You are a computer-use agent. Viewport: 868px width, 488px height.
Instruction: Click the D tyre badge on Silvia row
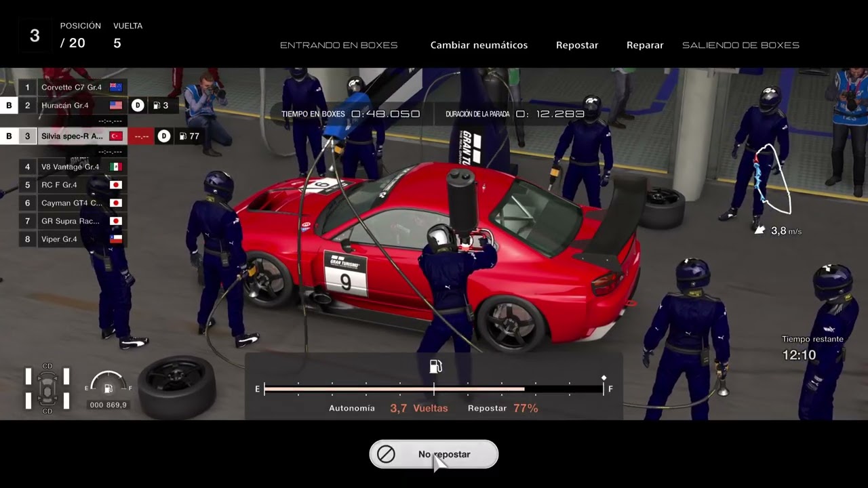pos(163,136)
